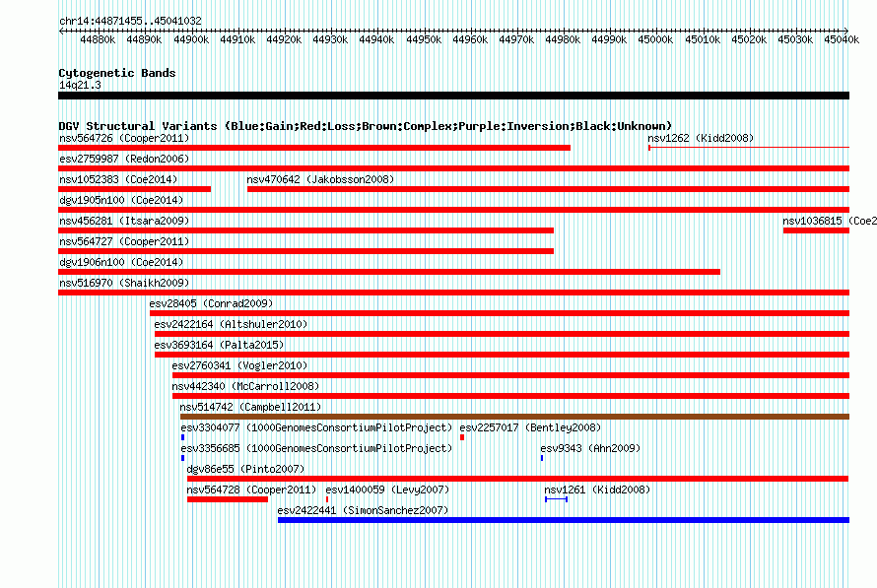Viewport: 877px width, 588px height.
Task: Select the 44900k ruler label
Action: 191,39
